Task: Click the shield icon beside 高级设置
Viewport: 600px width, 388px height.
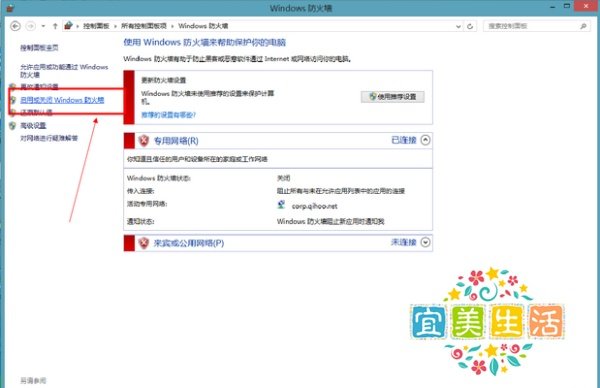Action: point(13,126)
